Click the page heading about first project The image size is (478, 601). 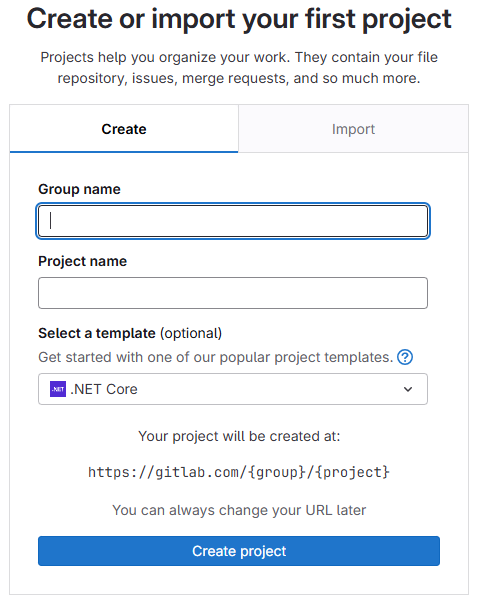point(239,18)
